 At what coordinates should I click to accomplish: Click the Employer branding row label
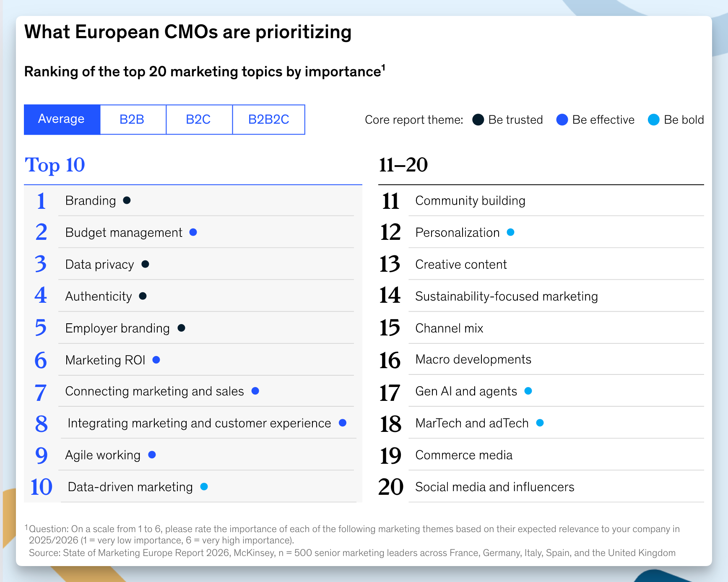coord(117,328)
